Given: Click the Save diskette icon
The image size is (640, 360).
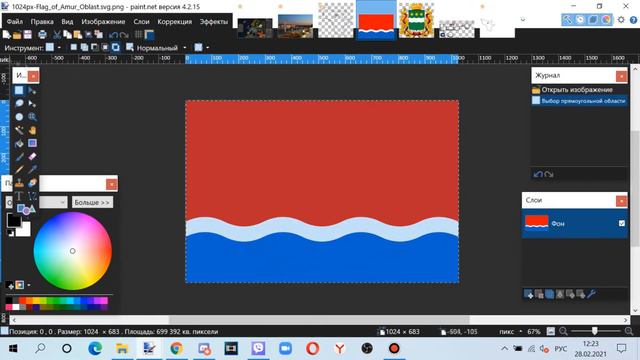Looking at the screenshot, I should point(27,35).
